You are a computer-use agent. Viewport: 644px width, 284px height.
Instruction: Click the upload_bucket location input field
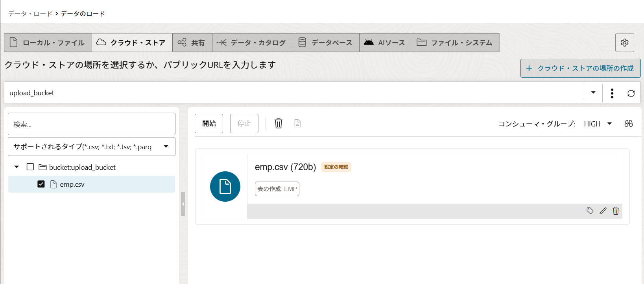294,93
